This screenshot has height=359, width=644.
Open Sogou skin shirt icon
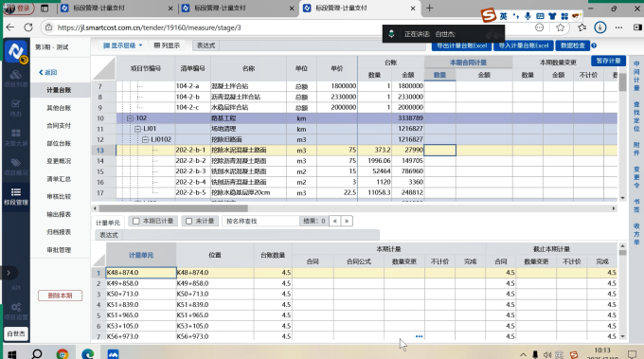click(x=552, y=16)
